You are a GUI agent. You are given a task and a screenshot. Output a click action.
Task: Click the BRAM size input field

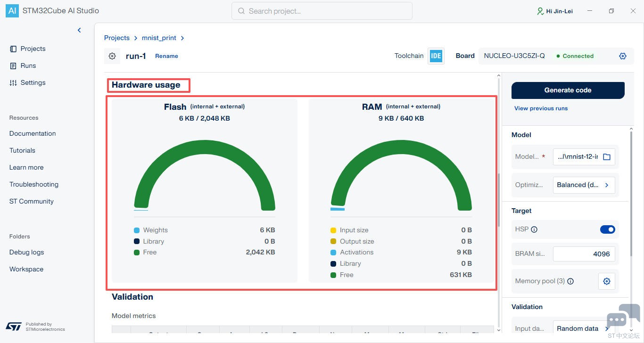point(584,254)
